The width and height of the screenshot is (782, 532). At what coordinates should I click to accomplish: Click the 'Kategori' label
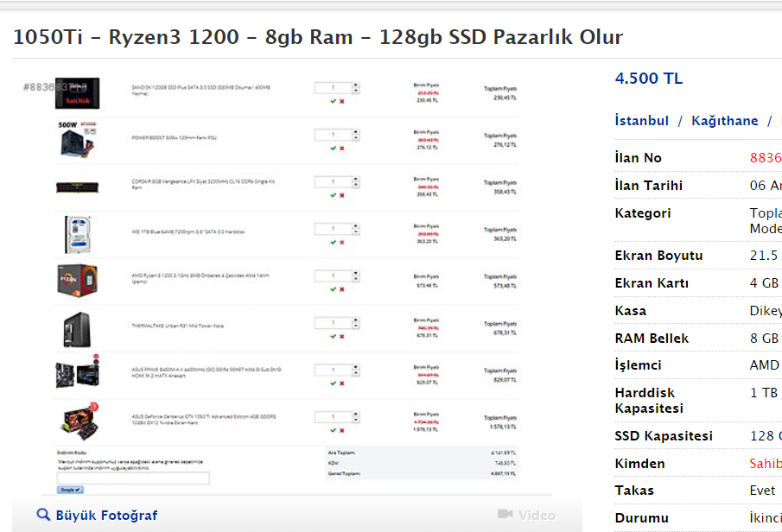point(642,213)
